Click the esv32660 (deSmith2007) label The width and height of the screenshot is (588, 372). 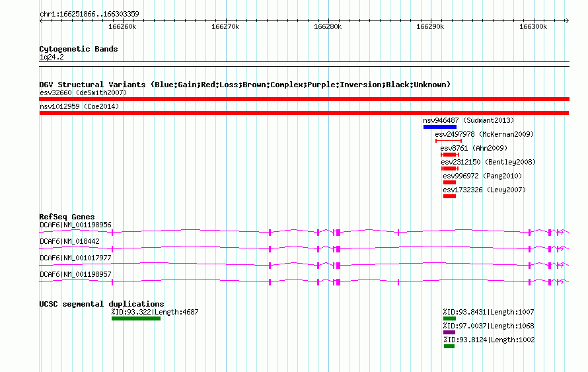[83, 93]
